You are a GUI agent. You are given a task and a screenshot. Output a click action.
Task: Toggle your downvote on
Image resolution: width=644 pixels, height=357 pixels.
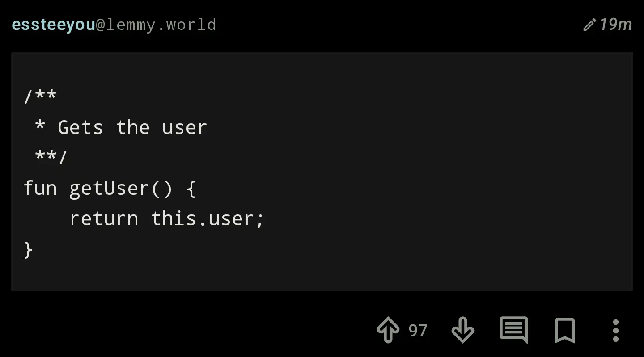(462, 330)
